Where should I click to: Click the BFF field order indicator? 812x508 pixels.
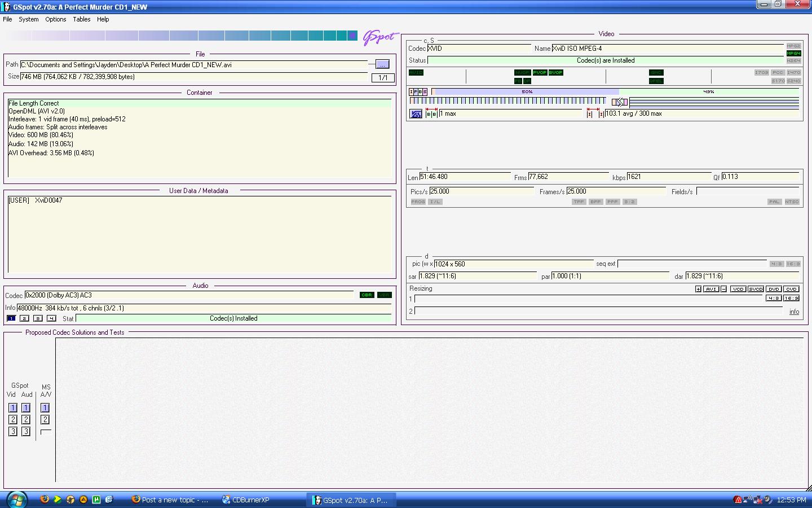point(595,202)
